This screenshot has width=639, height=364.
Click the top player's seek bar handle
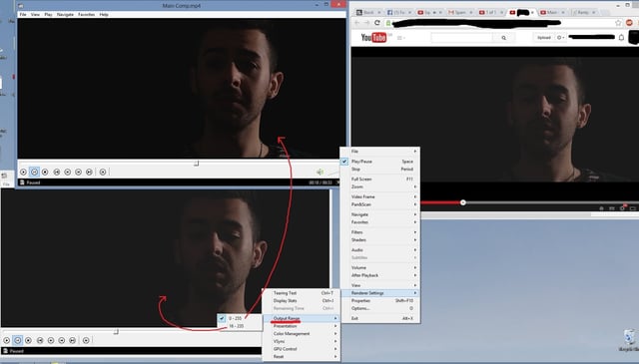197,164
